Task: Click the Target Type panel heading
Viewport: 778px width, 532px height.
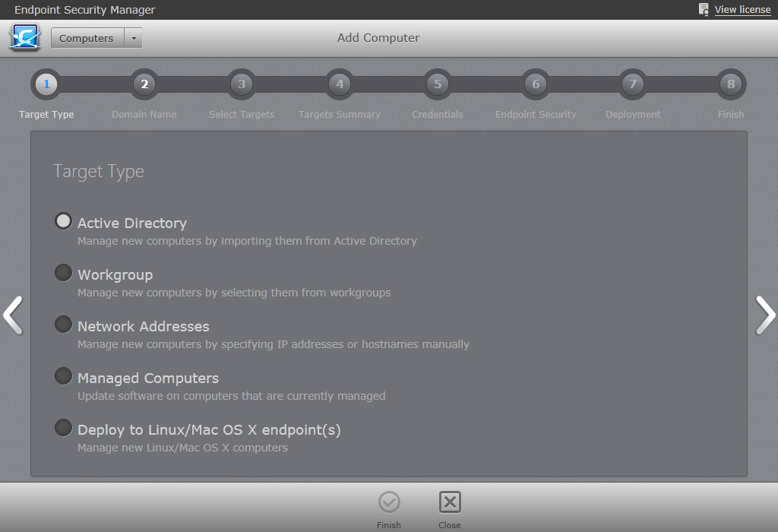Action: tap(99, 172)
